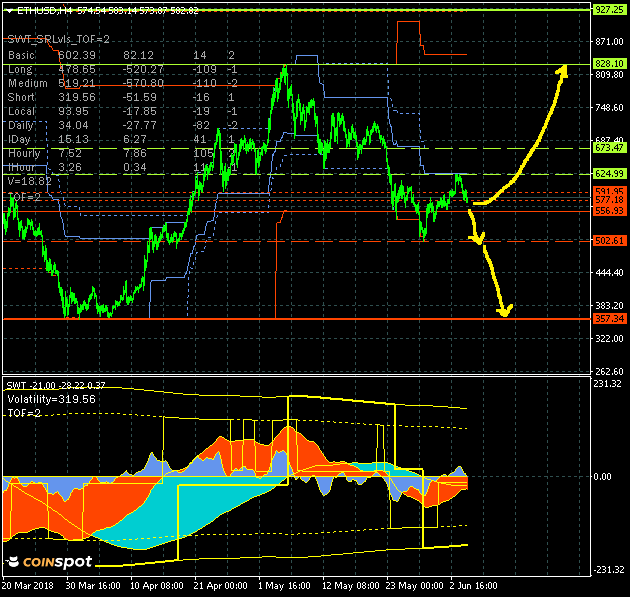Click the 624.99 price level tag
The height and width of the screenshot is (597, 630).
click(x=609, y=174)
